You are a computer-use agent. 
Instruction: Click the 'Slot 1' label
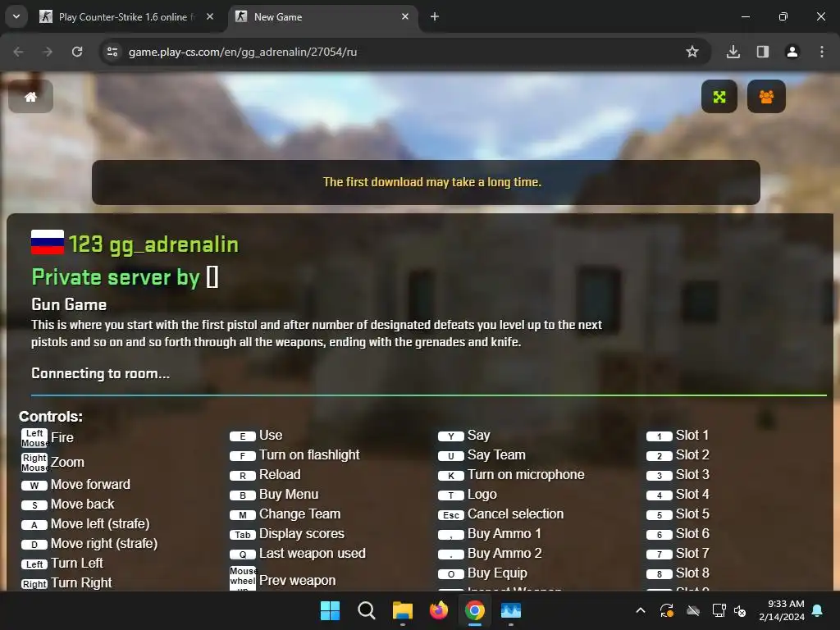pyautogui.click(x=692, y=435)
